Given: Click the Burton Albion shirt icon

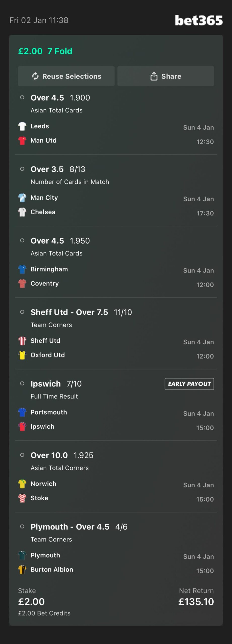Looking at the screenshot, I should pos(22,570).
